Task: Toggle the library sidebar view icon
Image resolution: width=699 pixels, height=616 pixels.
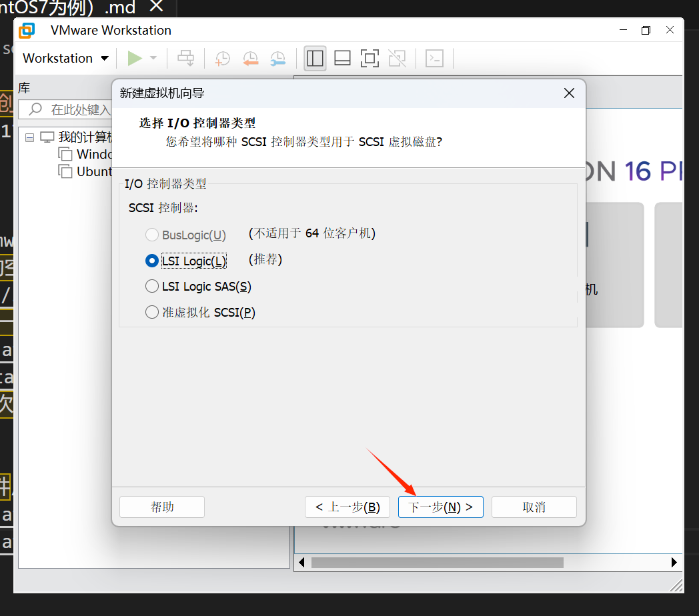Action: (x=315, y=59)
